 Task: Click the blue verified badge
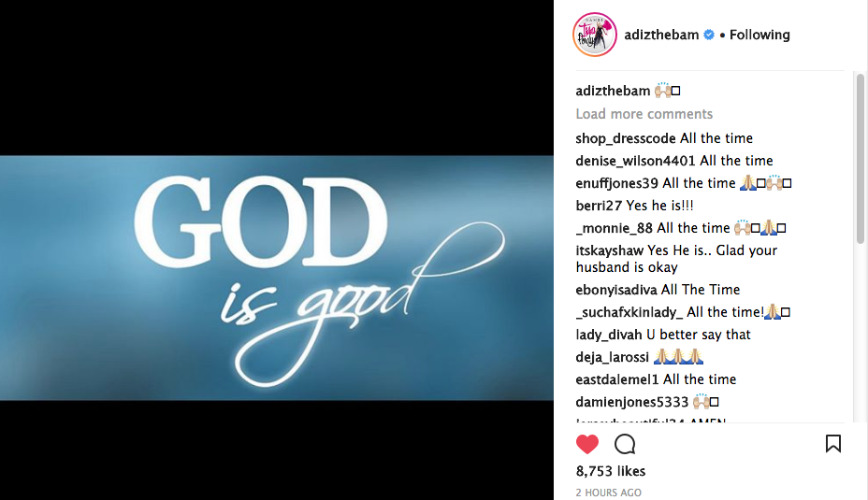(x=709, y=35)
